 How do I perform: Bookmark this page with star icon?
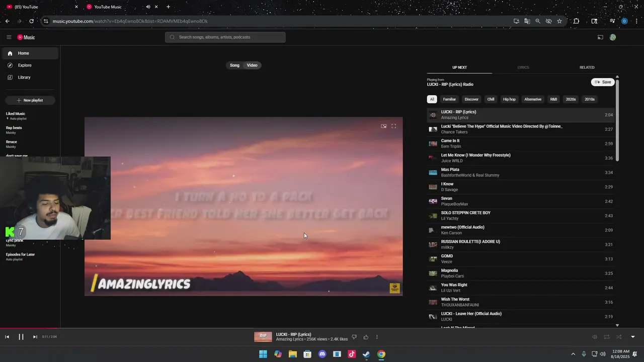pos(559,21)
